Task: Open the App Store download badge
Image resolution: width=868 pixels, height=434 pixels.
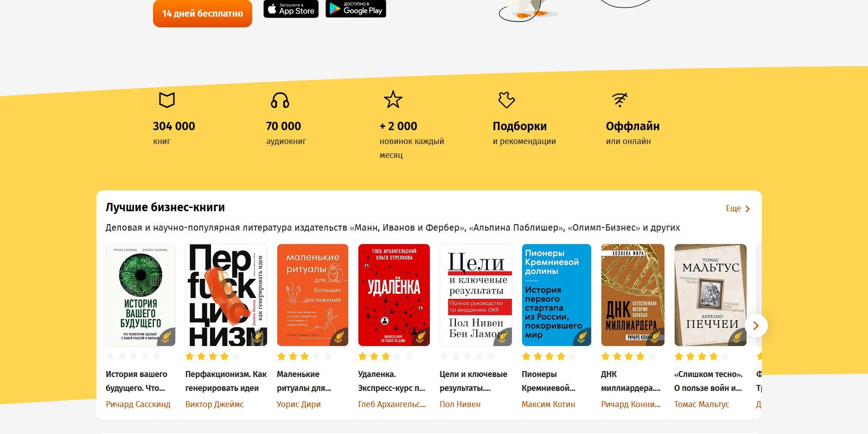Action: [x=291, y=9]
